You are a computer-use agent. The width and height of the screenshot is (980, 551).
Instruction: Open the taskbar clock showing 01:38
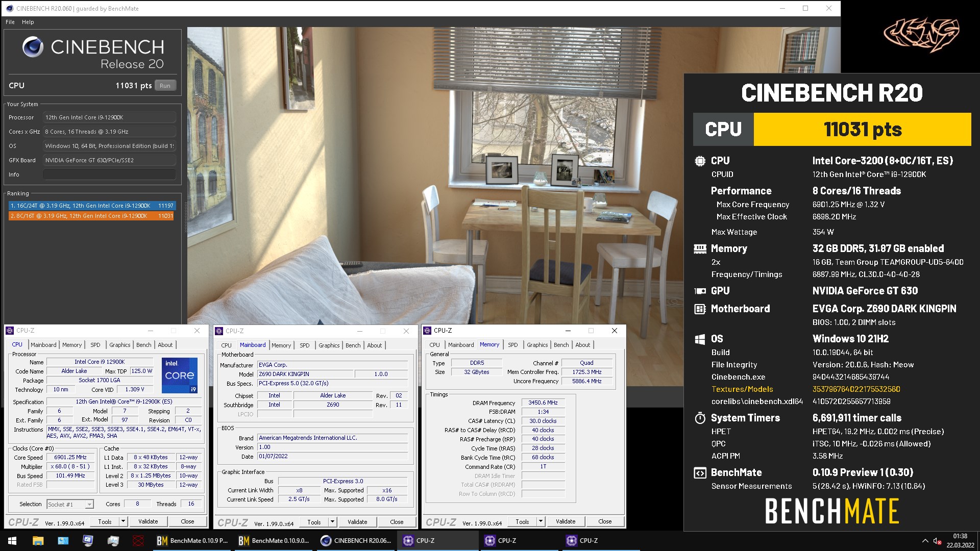(960, 541)
